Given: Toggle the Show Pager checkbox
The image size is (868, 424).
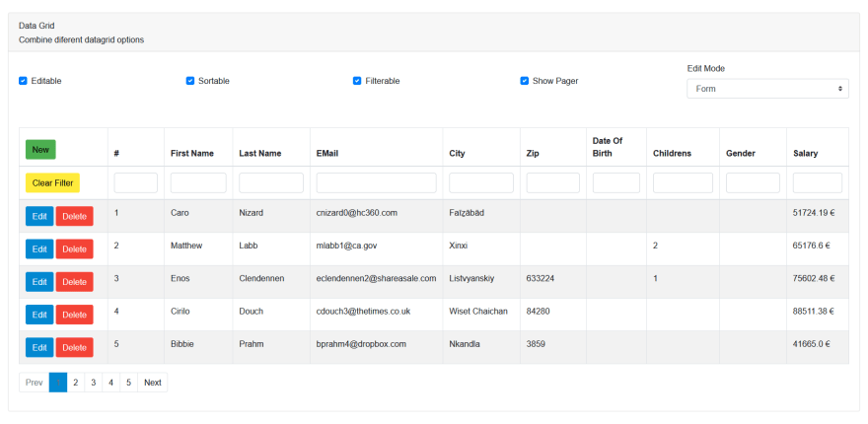Looking at the screenshot, I should [524, 81].
